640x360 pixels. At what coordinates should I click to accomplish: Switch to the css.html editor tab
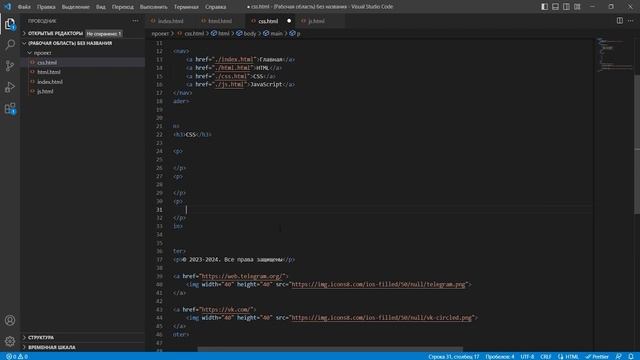click(268, 21)
